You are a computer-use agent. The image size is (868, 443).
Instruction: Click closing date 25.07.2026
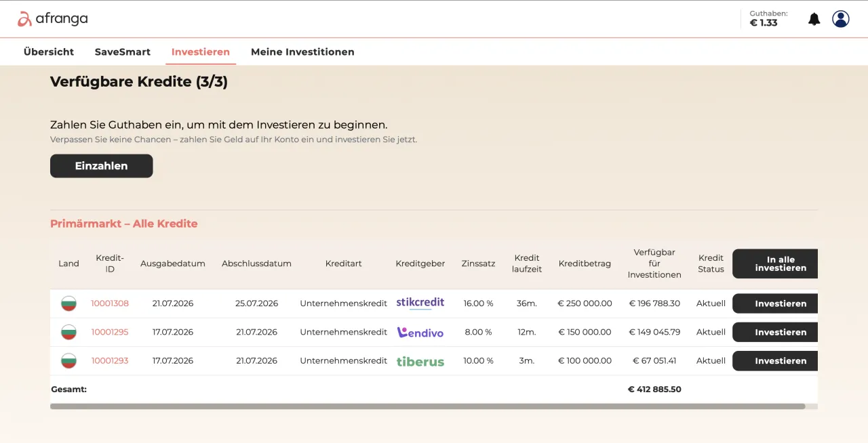[x=256, y=303]
